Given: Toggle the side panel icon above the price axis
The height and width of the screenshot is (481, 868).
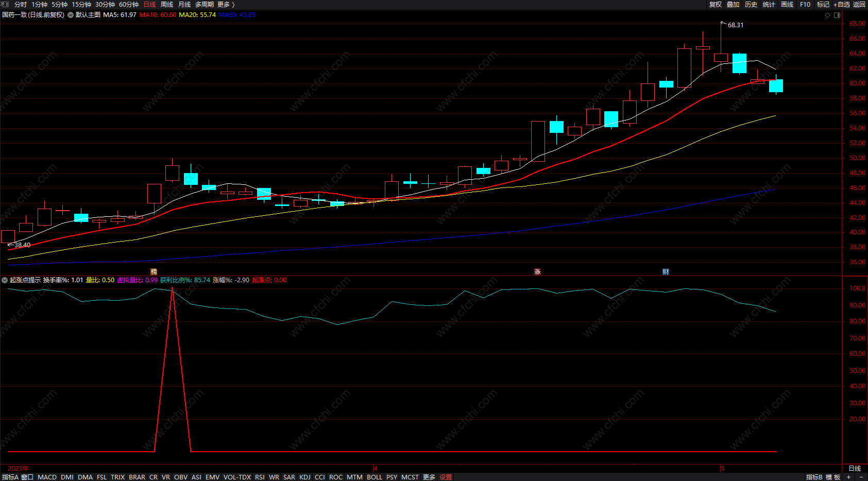Looking at the screenshot, I should 837,15.
